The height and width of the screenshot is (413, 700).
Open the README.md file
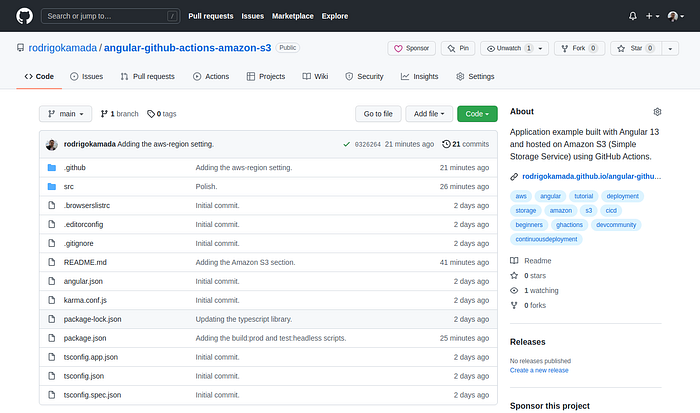coord(85,262)
